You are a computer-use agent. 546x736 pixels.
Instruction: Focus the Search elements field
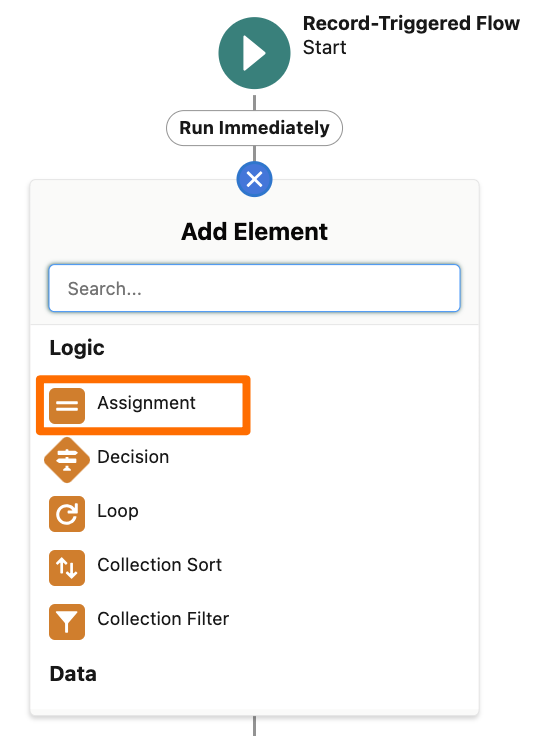coord(254,288)
